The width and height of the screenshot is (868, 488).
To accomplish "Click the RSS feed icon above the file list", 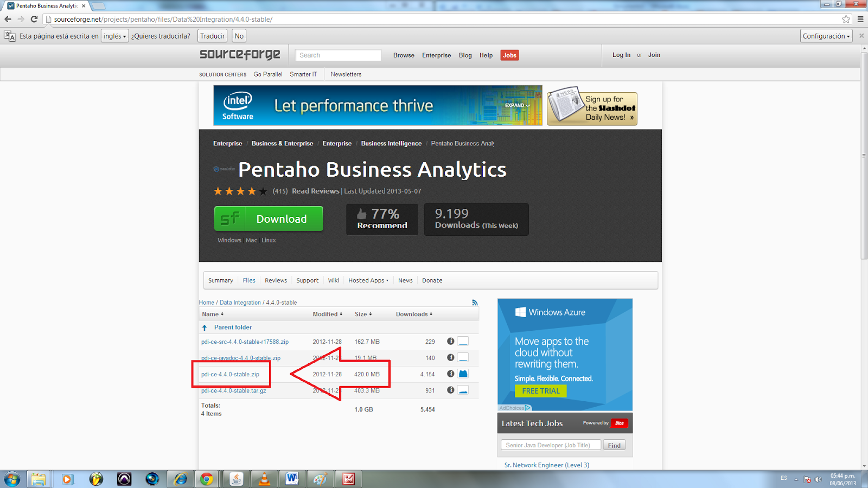I will [x=475, y=302].
